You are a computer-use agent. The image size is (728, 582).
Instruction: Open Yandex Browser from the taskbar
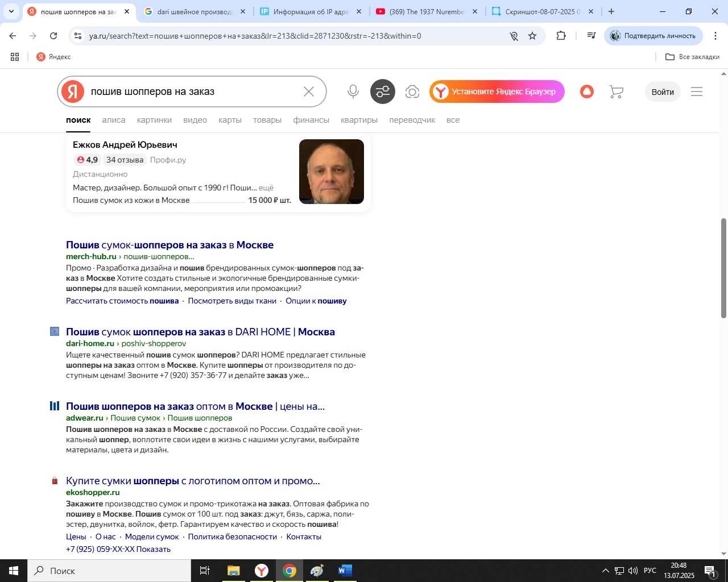click(x=262, y=571)
